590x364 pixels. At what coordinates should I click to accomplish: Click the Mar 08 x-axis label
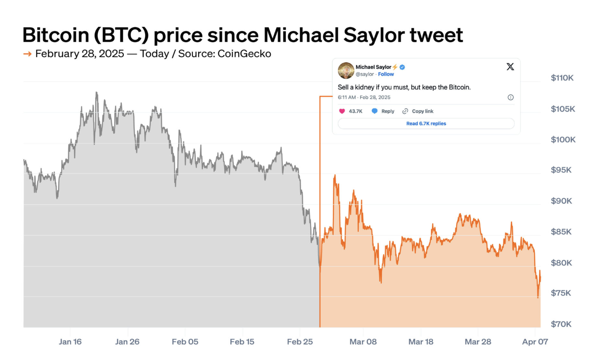coord(363,341)
